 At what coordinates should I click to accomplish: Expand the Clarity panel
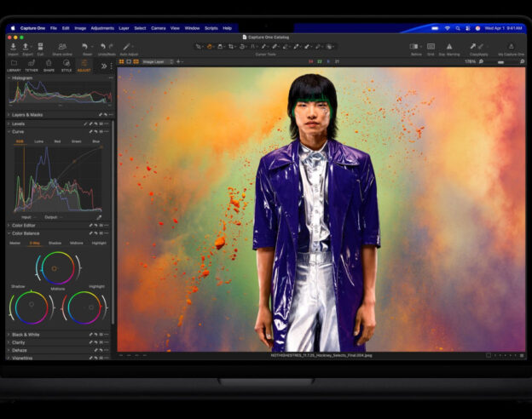9,342
